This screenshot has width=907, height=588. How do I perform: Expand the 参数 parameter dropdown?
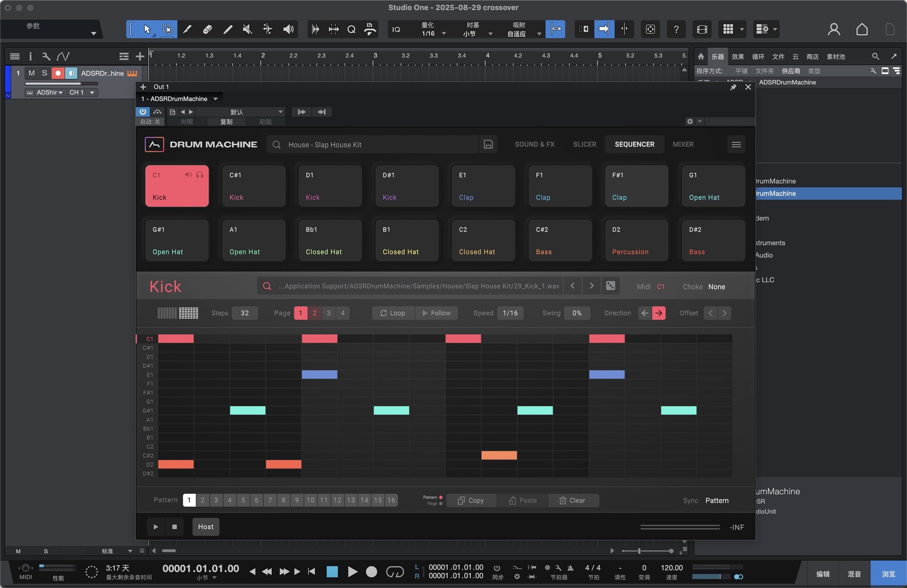94,34
